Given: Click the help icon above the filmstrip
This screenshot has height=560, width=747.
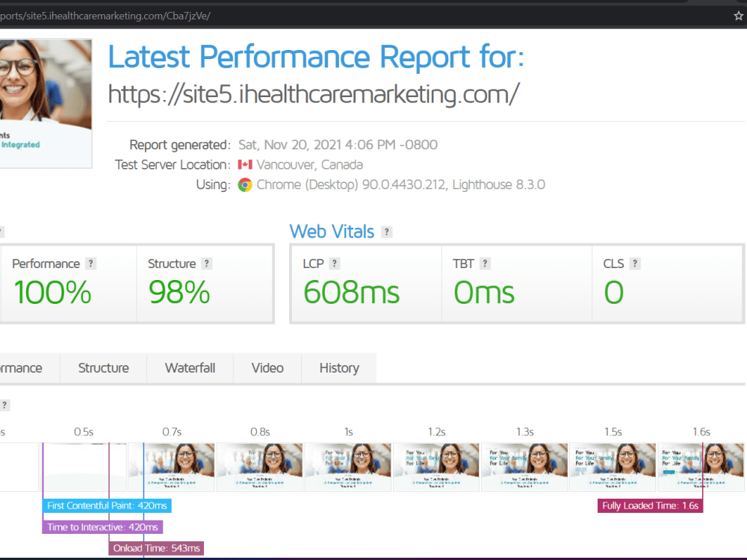Looking at the screenshot, I should (x=4, y=405).
